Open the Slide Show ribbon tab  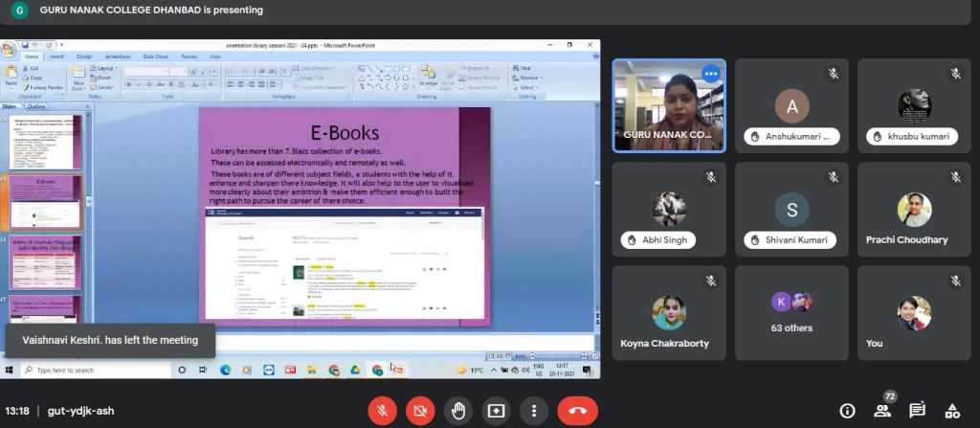[156, 56]
